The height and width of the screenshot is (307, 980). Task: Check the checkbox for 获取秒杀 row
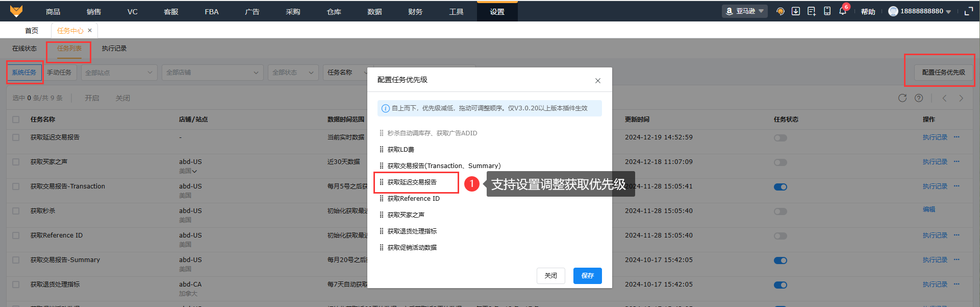(x=16, y=211)
